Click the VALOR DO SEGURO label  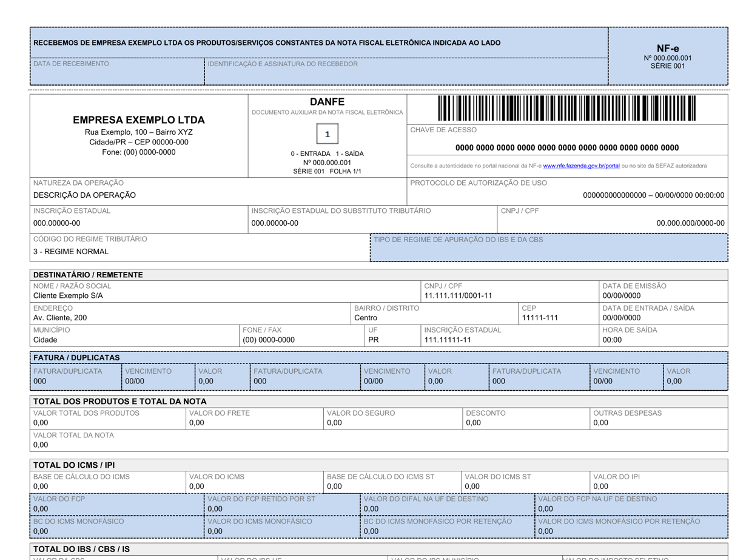(361, 413)
